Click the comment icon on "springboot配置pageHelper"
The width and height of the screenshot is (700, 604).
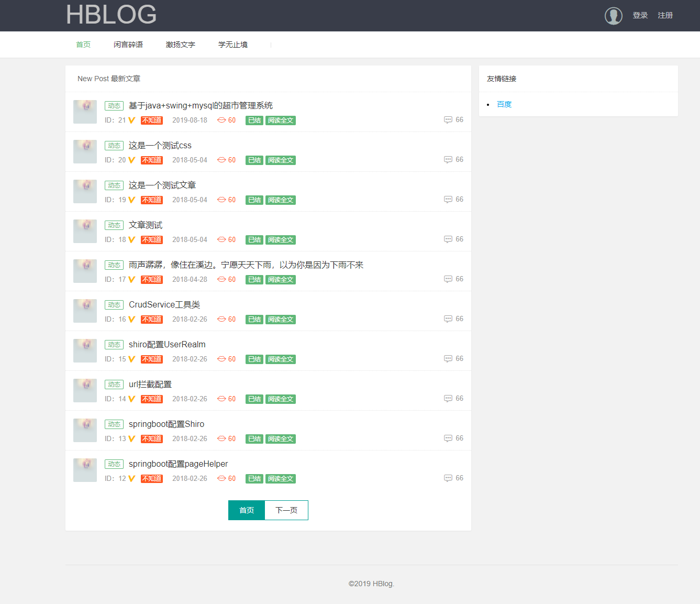tap(448, 478)
